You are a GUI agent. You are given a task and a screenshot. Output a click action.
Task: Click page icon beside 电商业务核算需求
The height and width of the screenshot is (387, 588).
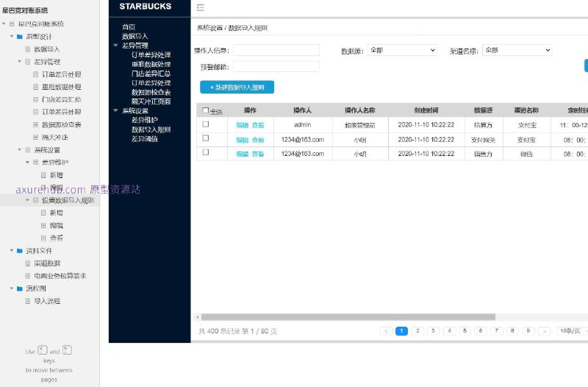[x=27, y=275]
